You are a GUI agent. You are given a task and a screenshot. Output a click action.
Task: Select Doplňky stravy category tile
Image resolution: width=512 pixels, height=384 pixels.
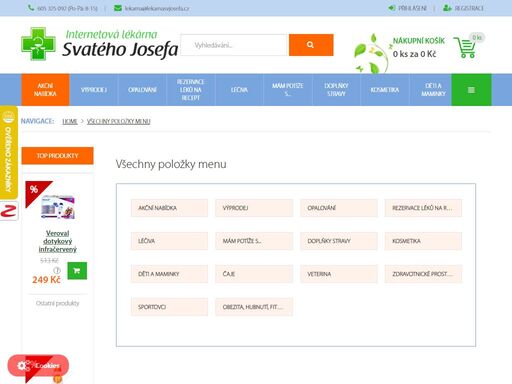coord(339,241)
